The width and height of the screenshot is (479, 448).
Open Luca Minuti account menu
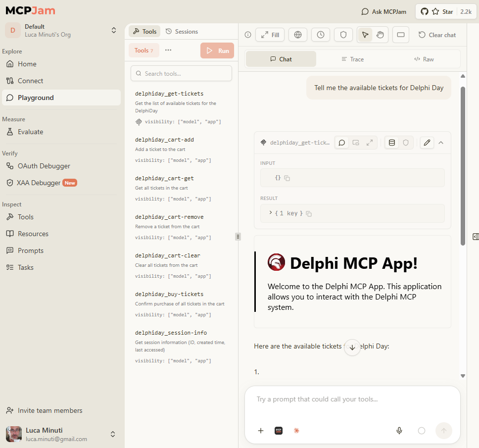61,434
